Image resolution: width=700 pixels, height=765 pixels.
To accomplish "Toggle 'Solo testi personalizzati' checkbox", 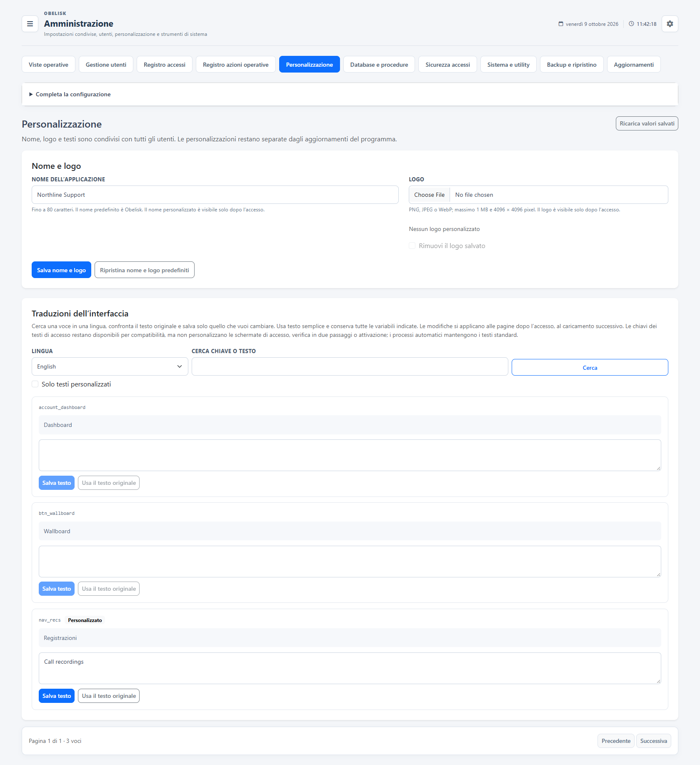I will point(35,384).
